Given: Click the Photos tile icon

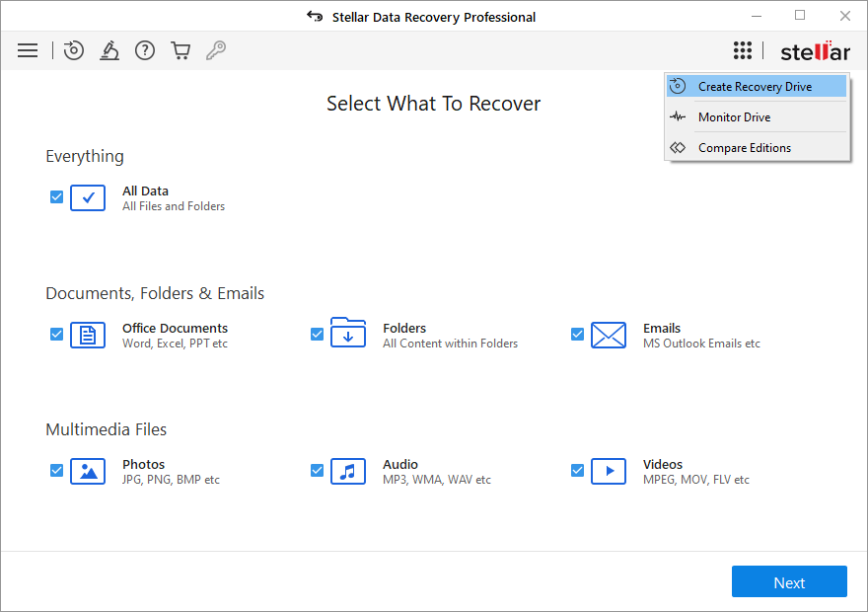Looking at the screenshot, I should pos(88,471).
